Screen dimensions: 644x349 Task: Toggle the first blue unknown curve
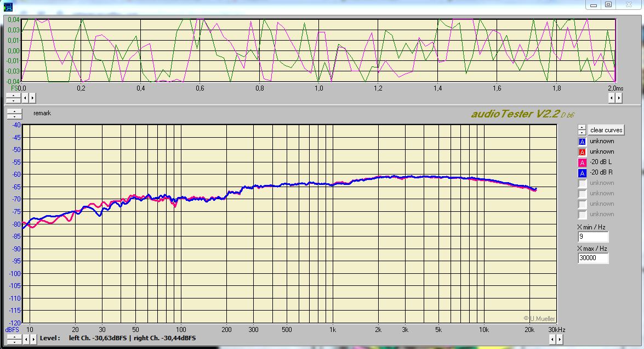(x=582, y=142)
